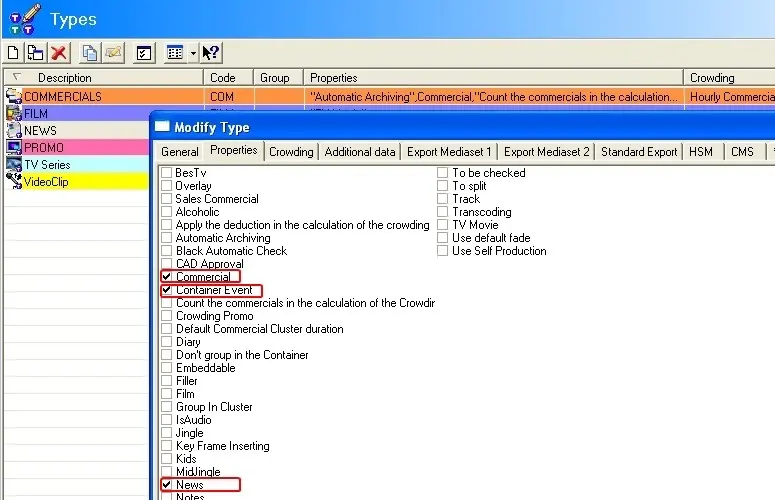Open the grid view dropdown arrow

point(193,53)
